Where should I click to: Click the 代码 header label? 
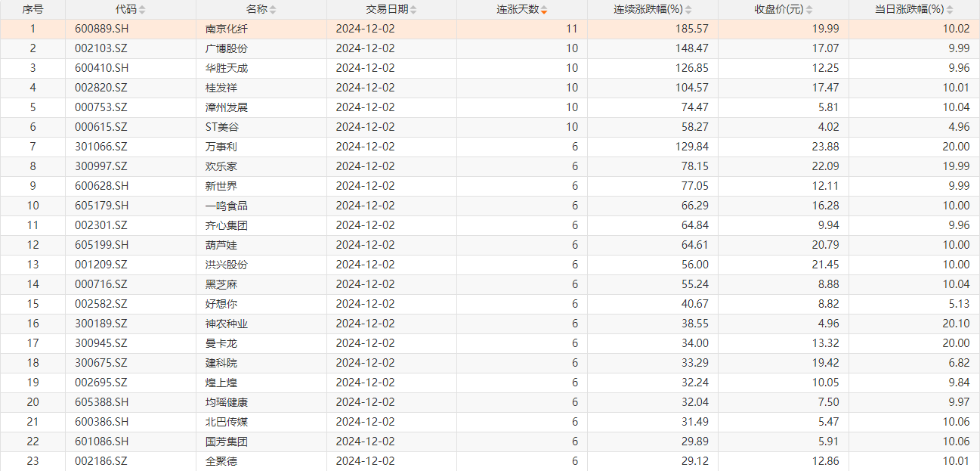coord(125,10)
